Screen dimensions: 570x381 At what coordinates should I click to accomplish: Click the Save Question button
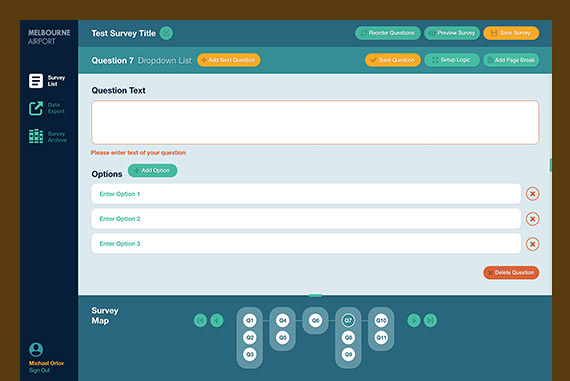point(393,60)
